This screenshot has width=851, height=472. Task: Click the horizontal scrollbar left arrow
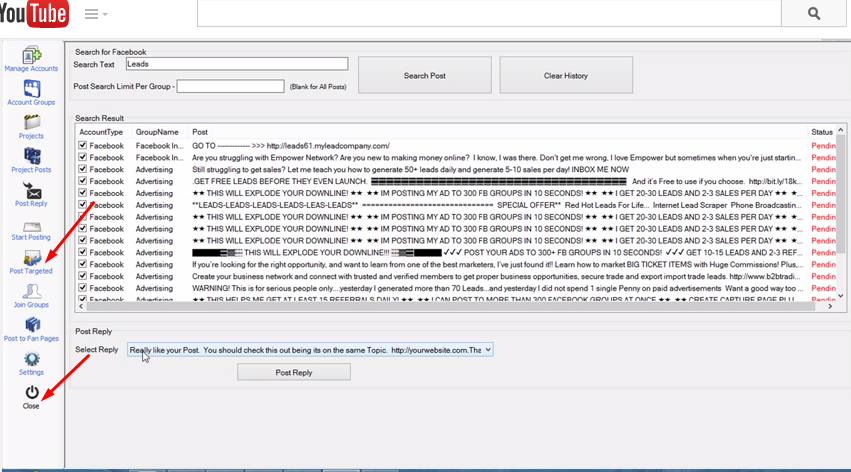(81, 307)
